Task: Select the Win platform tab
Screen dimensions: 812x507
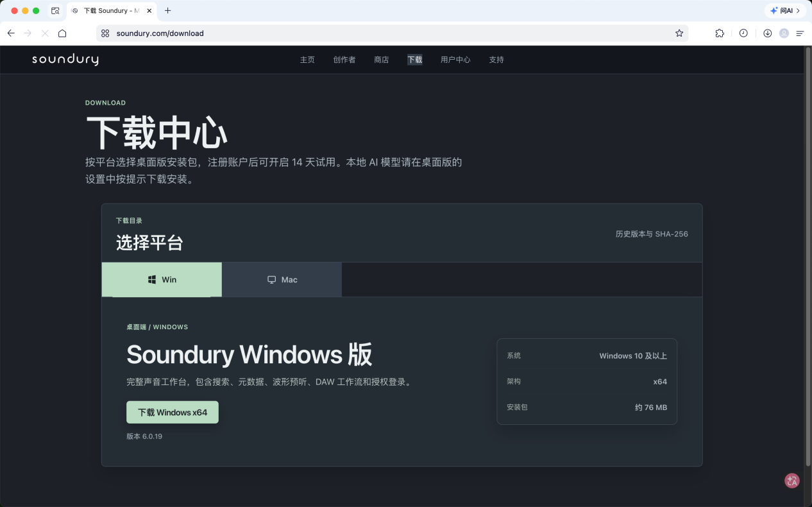Action: click(162, 280)
